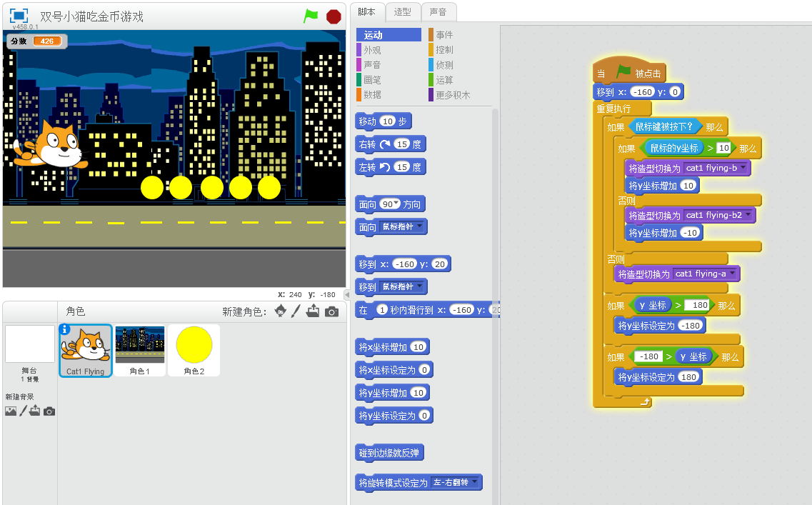This screenshot has width=812, height=505.
Task: Click the 将x坐标设定为 0 palette block
Action: (394, 370)
